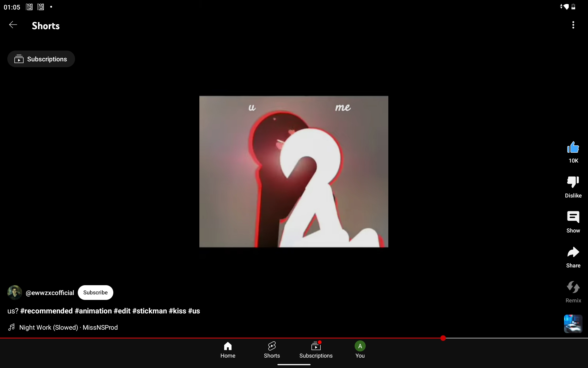Viewport: 588px width, 368px height.
Task: Tap the bottom gesture navigation handle
Action: (294, 364)
